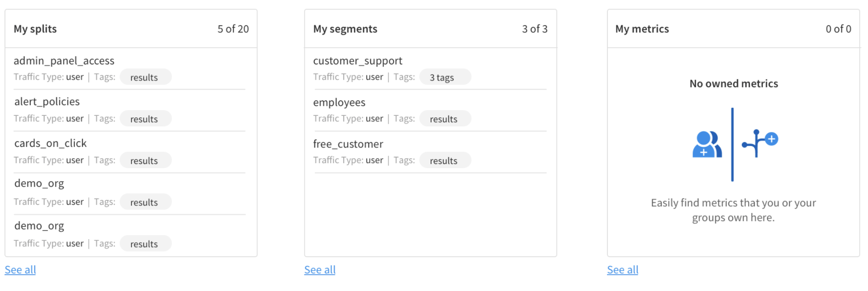
Task: Click the 3 tags pill for customer_support
Action: click(x=445, y=77)
